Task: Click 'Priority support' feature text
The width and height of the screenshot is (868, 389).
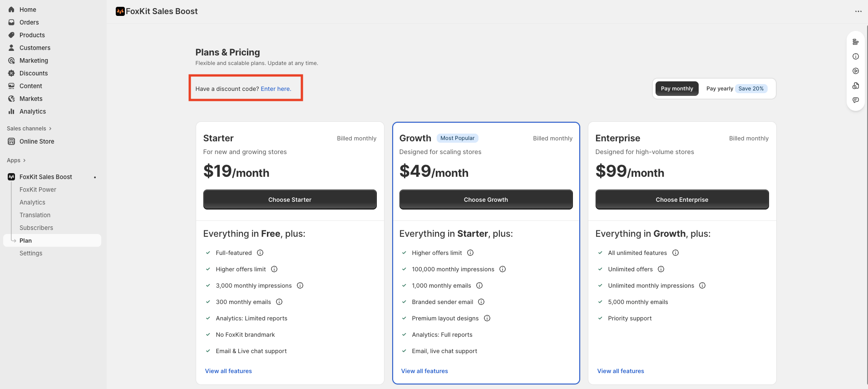Action: [630, 318]
